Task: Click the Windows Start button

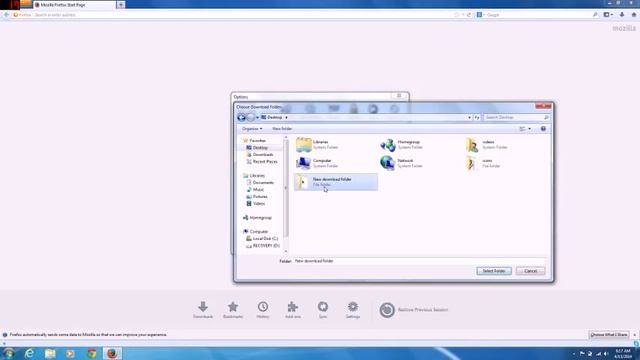Action: 9,353
